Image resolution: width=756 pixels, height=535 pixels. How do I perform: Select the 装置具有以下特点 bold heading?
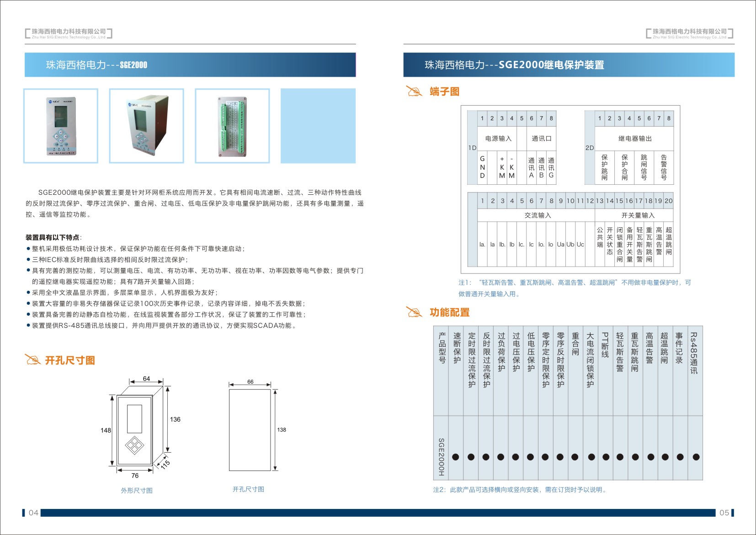(53, 237)
